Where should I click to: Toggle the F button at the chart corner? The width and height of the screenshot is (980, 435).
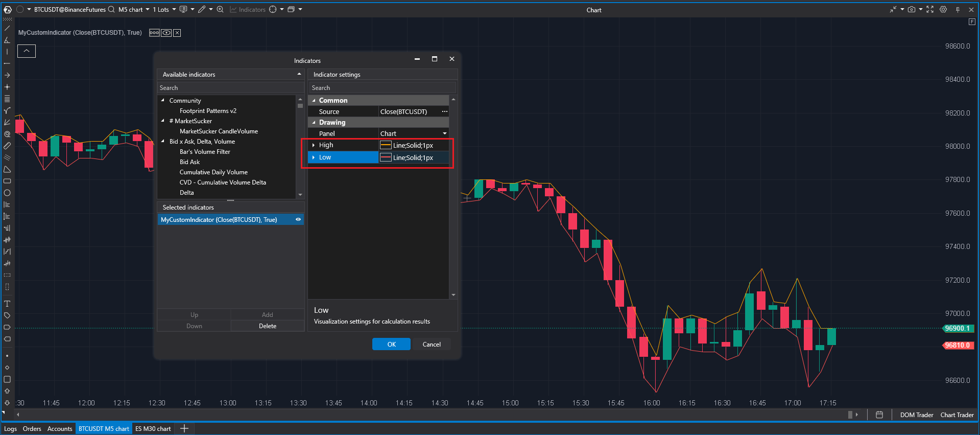pos(972,21)
